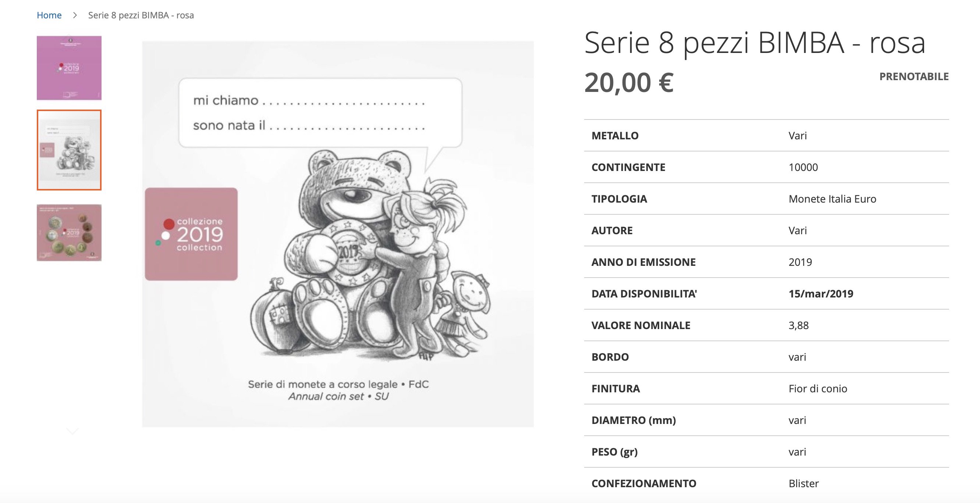Select the CONTINGENTE row value 10000
This screenshot has height=503, width=980.
coord(803,167)
